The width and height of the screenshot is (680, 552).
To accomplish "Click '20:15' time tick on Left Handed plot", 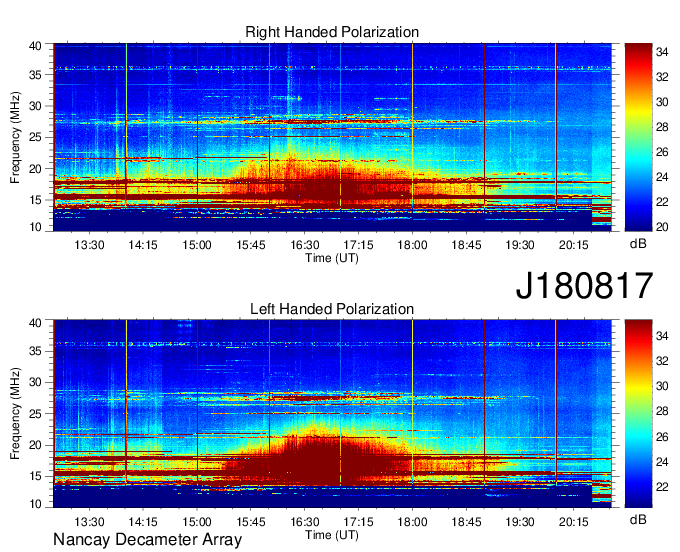I will click(x=574, y=522).
